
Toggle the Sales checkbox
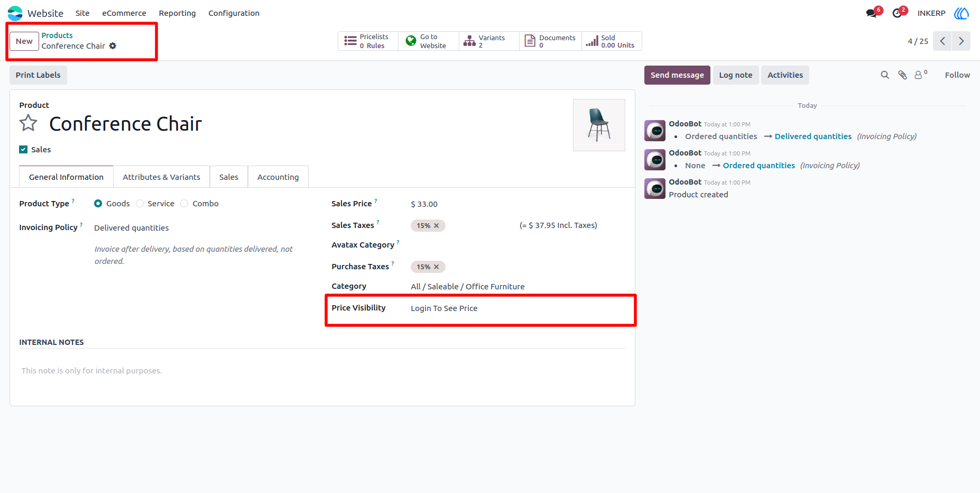pyautogui.click(x=23, y=150)
